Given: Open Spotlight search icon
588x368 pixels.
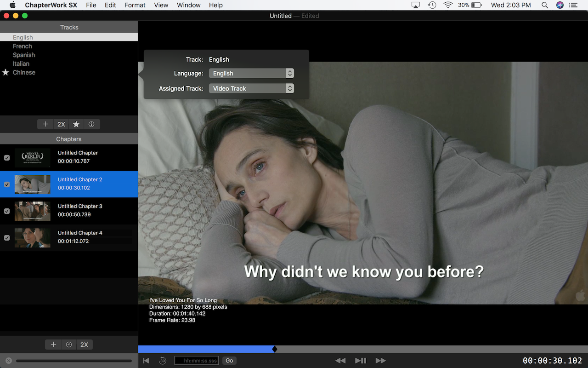Looking at the screenshot, I should coord(545,5).
